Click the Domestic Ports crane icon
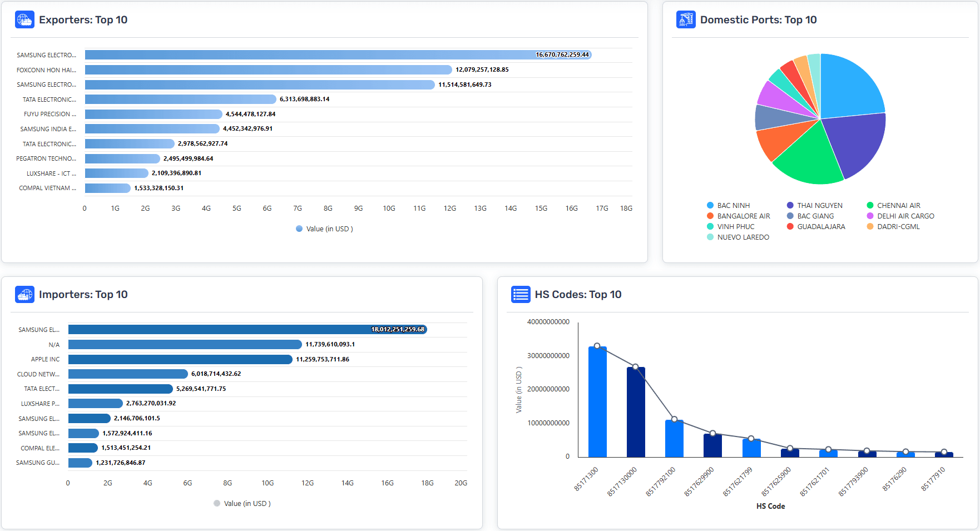Screen dimensions: 980x531 click(685, 20)
